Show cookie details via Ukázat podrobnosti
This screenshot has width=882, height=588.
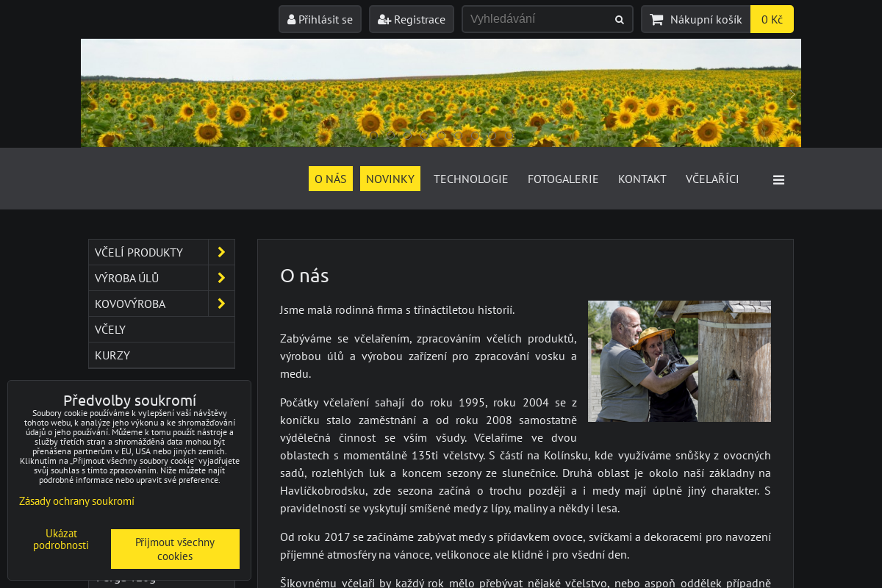61,539
